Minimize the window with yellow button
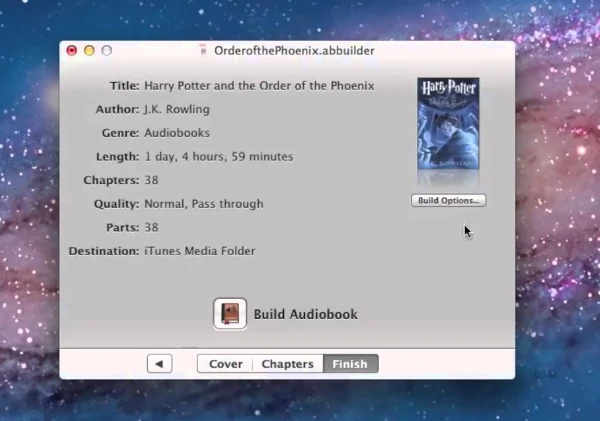This screenshot has height=421, width=600. (89, 51)
